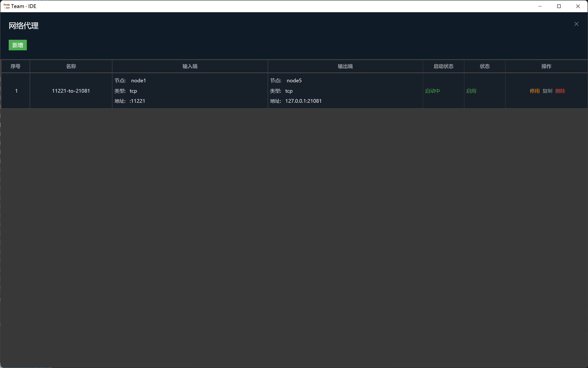Click the 序号 column header
This screenshot has height=368, width=588.
point(16,66)
